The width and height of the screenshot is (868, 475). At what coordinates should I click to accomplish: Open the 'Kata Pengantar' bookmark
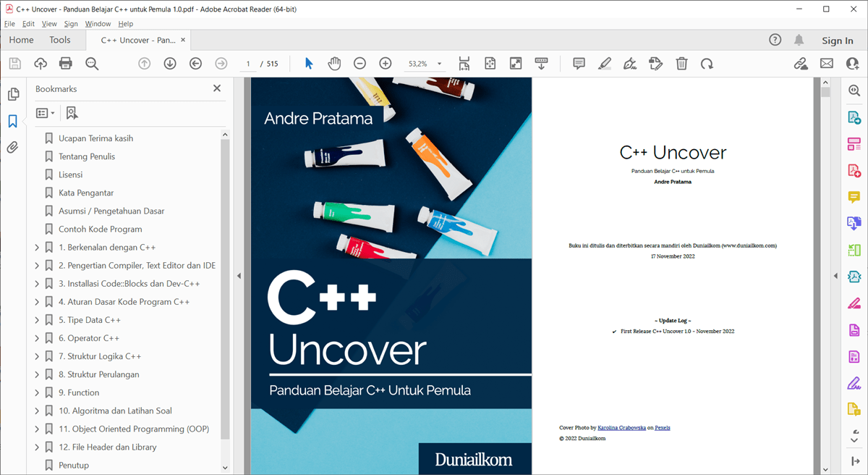(x=86, y=193)
